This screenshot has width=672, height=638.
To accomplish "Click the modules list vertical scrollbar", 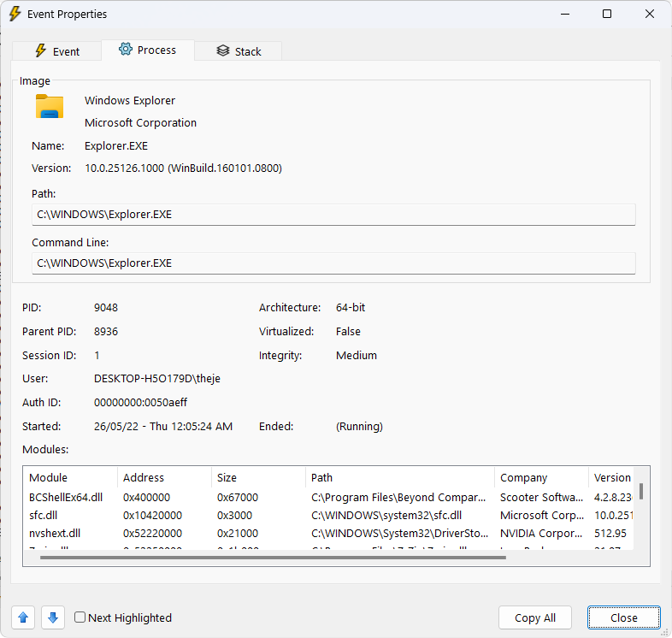I will pos(641,492).
